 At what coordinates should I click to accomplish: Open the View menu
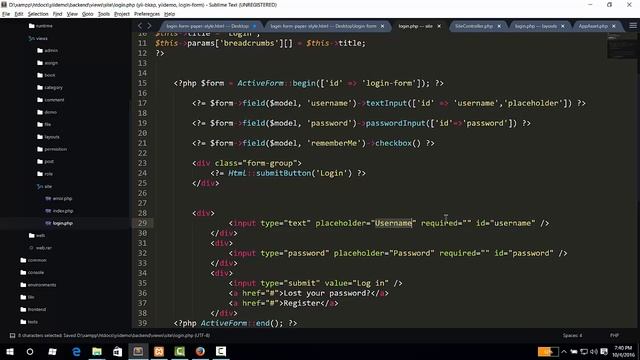point(72,14)
